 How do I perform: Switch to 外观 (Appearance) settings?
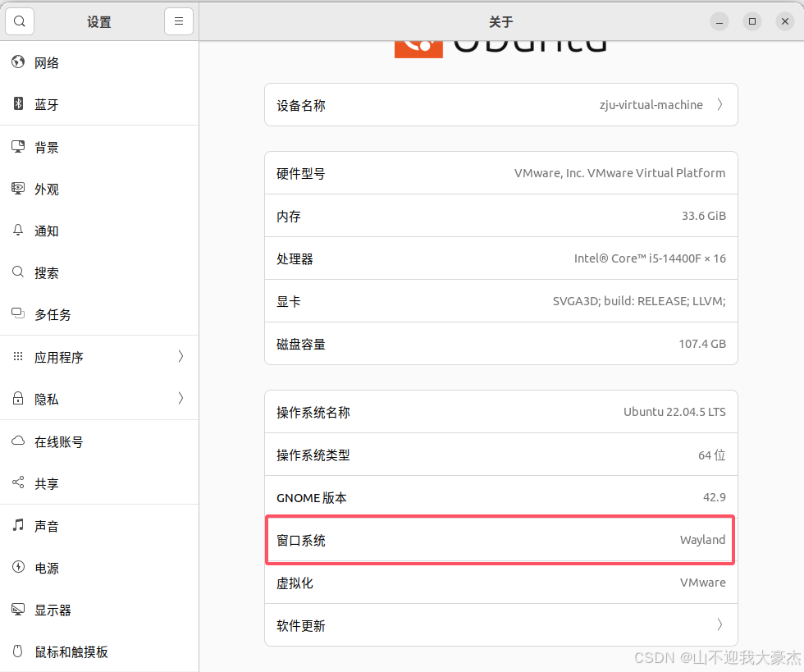pyautogui.click(x=47, y=189)
